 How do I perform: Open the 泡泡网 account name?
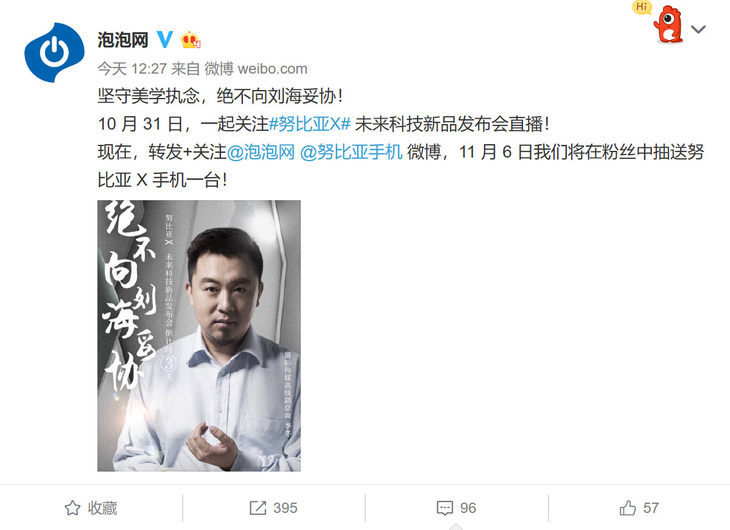pyautogui.click(x=123, y=40)
